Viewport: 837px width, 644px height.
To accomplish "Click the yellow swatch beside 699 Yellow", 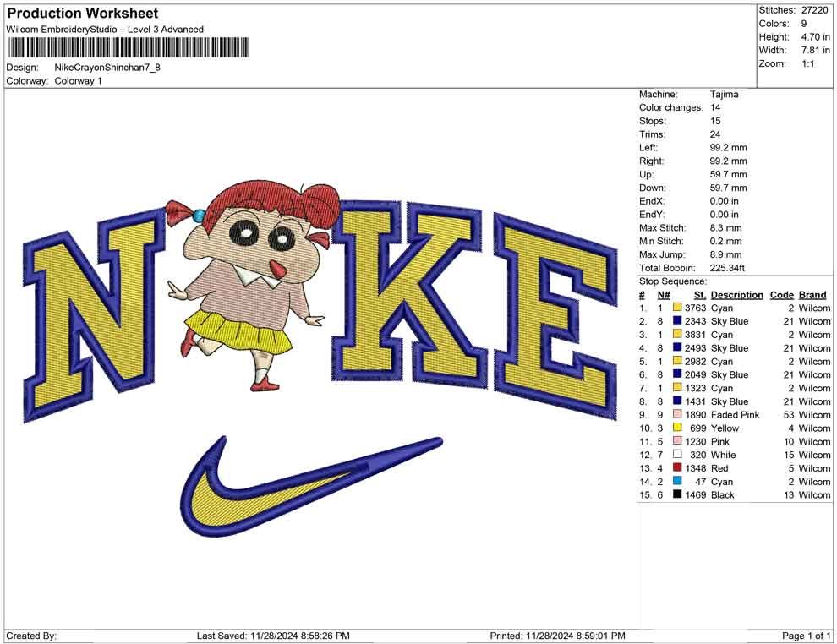I will (x=677, y=428).
